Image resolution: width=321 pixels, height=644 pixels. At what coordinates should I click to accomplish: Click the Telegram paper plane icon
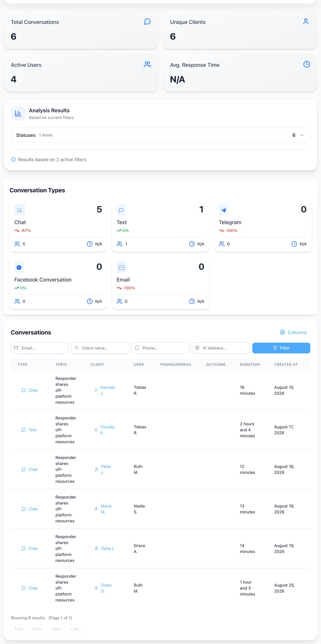[x=223, y=210]
